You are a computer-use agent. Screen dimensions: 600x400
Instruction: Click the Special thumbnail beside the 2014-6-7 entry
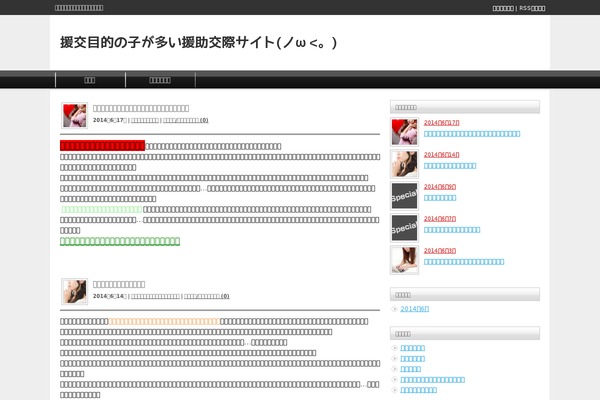pos(404,228)
